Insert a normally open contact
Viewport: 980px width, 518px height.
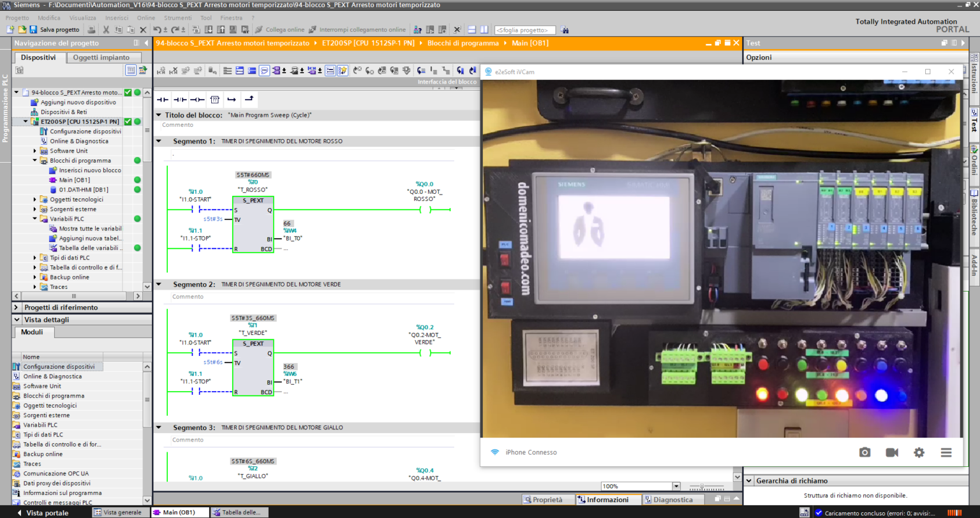coord(163,100)
